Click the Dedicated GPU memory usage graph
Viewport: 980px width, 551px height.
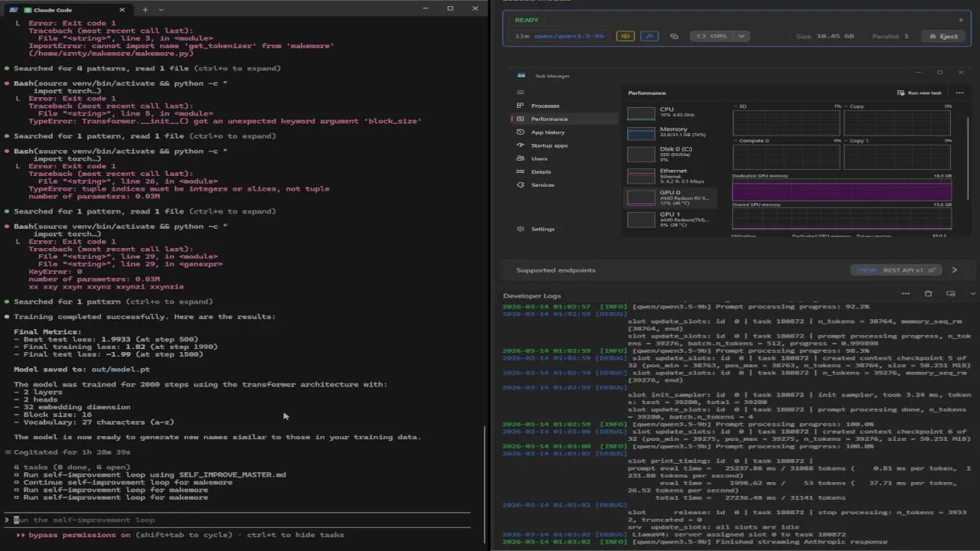pyautogui.click(x=841, y=191)
